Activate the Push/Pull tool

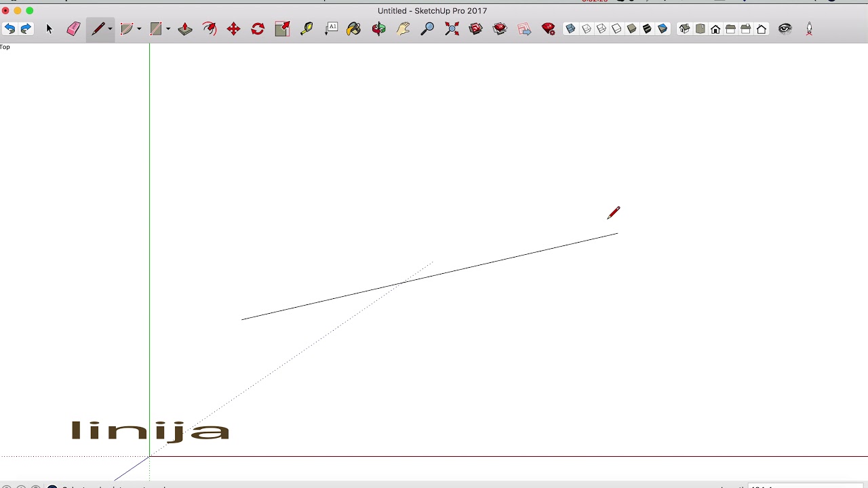coord(185,28)
